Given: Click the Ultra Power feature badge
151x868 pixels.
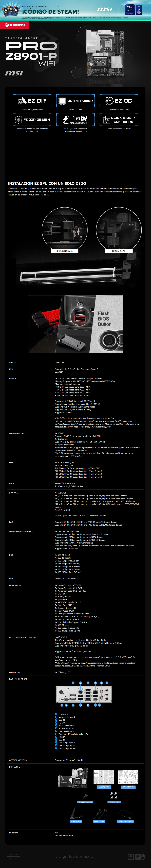Looking at the screenshot, I should point(75,100).
